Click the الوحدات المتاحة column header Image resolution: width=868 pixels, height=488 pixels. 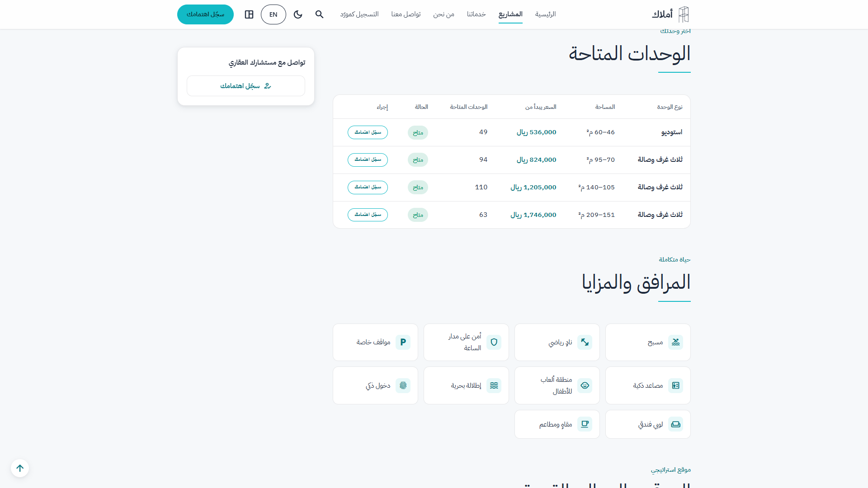[469, 107]
